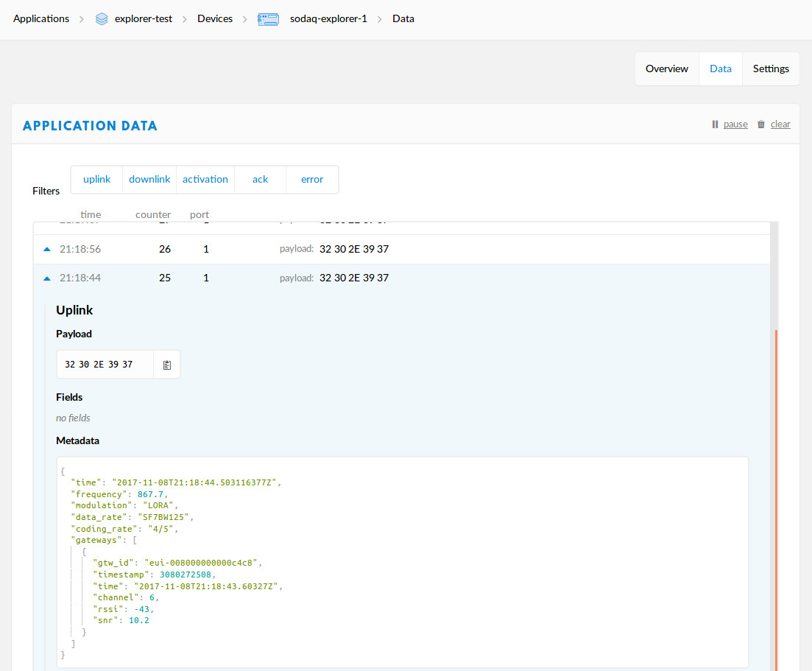This screenshot has width=812, height=671.
Task: Click payload bytes in the 21:18:44 row
Action: (x=353, y=278)
